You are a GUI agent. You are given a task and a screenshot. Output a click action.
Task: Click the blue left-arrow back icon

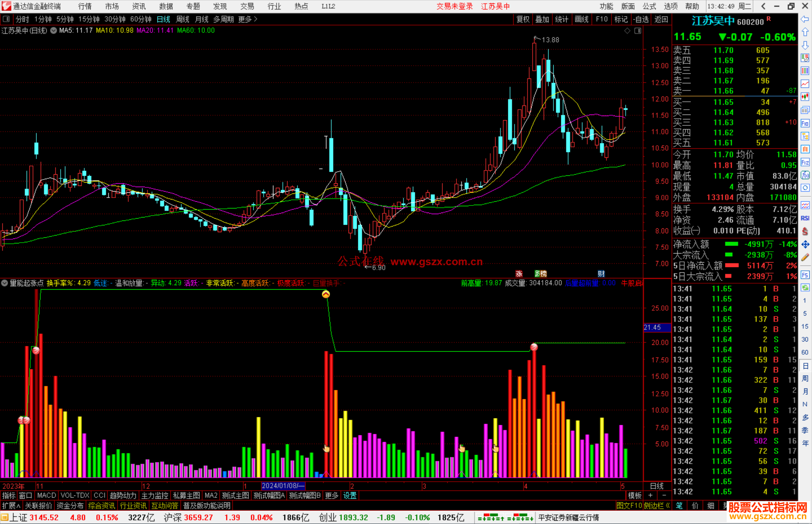(x=805, y=19)
